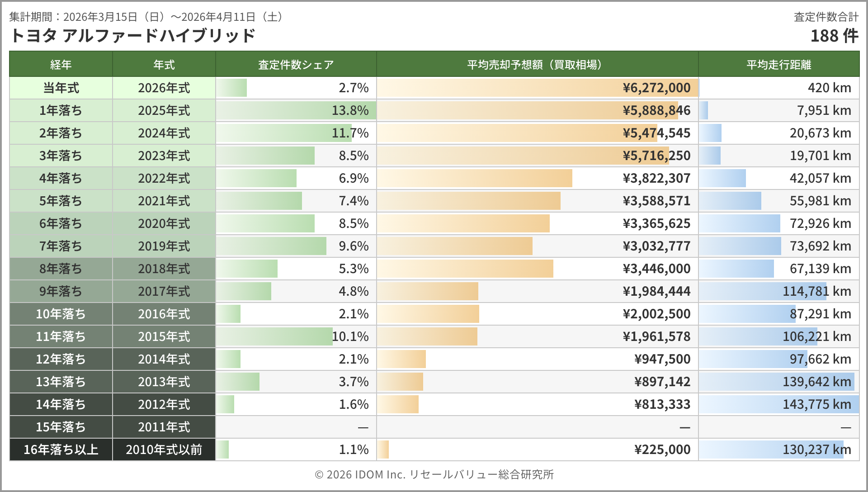Select the 15年落ち row label
Screen dimensions: 868x492
coord(61,427)
